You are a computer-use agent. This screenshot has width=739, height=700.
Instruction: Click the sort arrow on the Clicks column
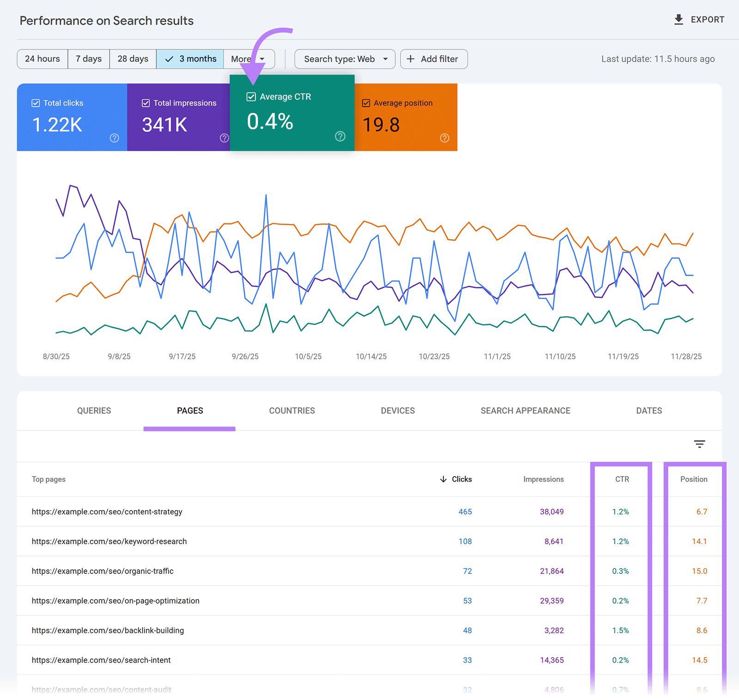click(x=443, y=479)
